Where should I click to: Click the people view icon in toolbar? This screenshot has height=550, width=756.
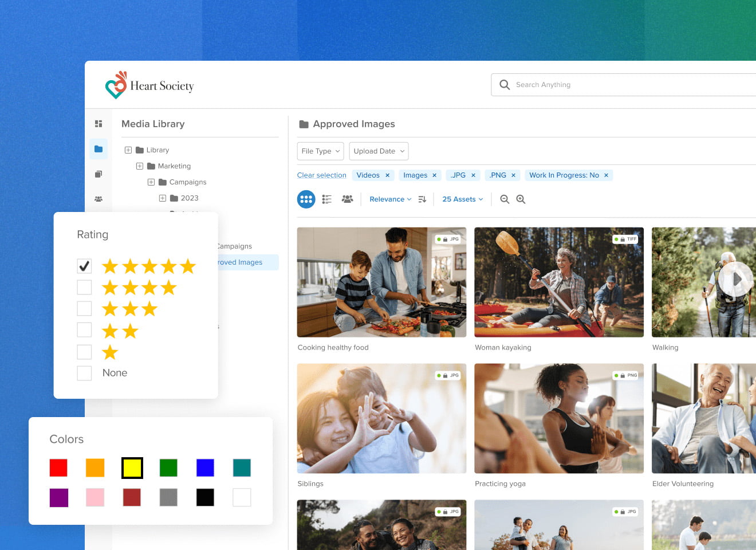click(x=347, y=199)
